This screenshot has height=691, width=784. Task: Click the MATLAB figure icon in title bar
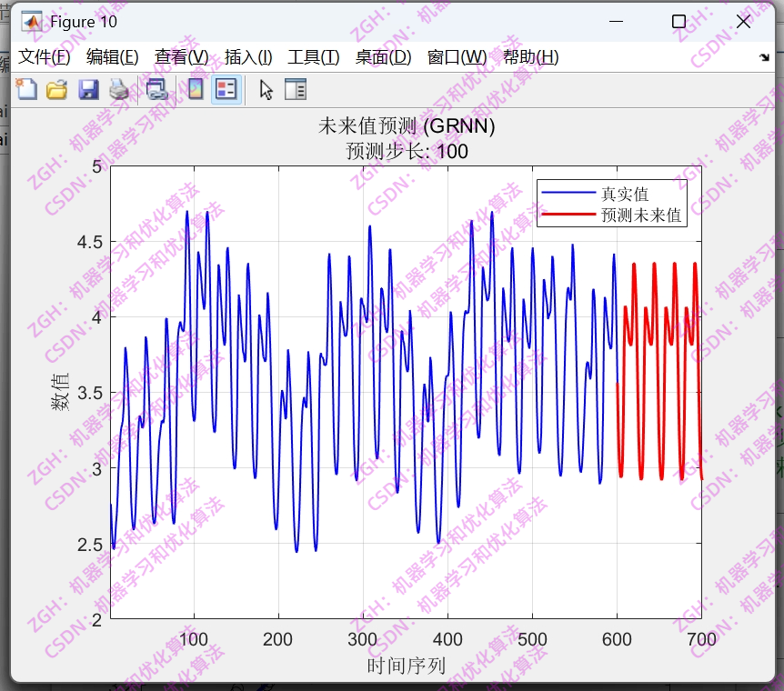(x=30, y=20)
